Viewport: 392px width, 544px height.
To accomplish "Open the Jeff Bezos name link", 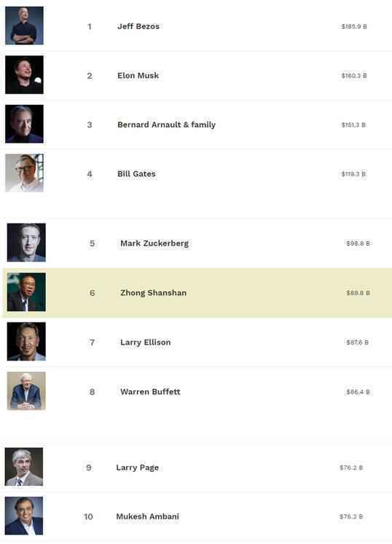I will (138, 26).
